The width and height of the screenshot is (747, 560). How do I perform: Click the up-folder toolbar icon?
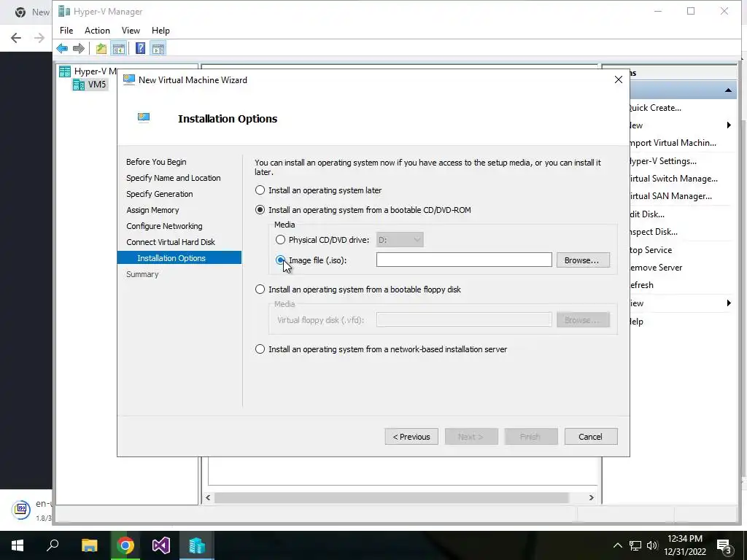click(x=101, y=48)
